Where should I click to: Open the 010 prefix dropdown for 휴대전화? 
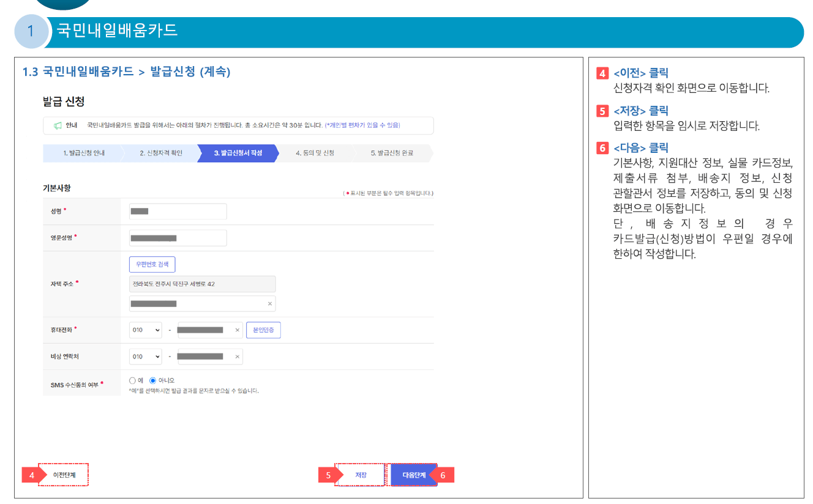coord(146,330)
